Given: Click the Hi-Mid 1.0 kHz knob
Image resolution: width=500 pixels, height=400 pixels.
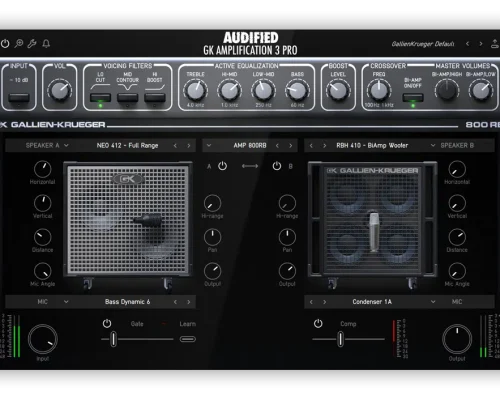Looking at the screenshot, I should click(x=230, y=90).
